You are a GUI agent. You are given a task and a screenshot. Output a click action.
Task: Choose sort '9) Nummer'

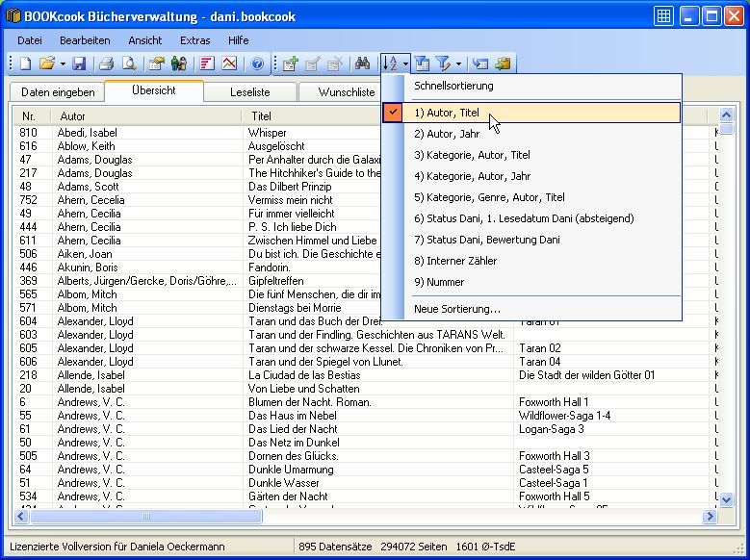pyautogui.click(x=439, y=282)
